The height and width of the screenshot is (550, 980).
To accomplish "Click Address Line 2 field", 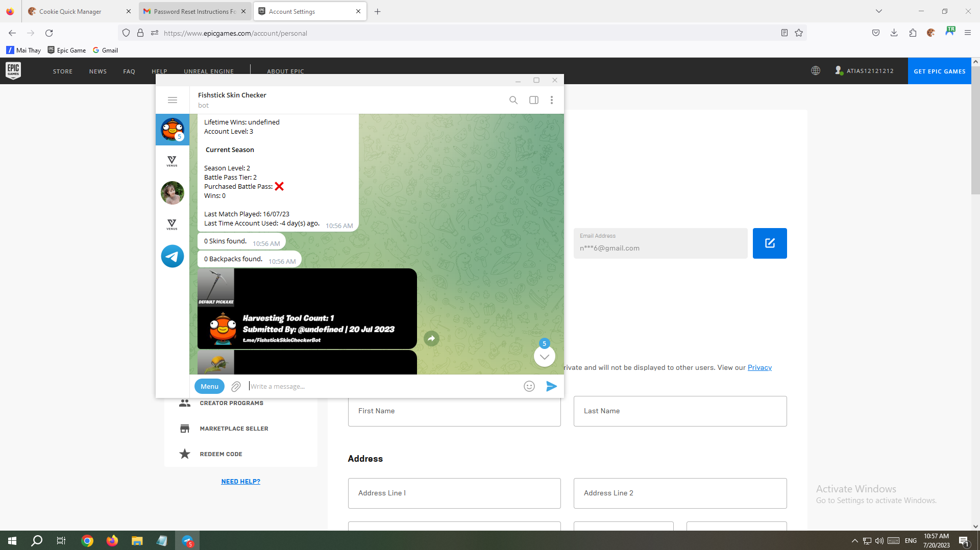I will pyautogui.click(x=680, y=493).
